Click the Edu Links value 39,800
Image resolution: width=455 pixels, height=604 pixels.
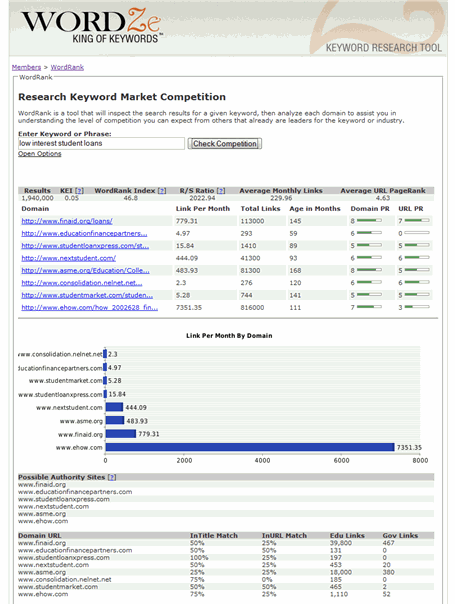pyautogui.click(x=341, y=543)
